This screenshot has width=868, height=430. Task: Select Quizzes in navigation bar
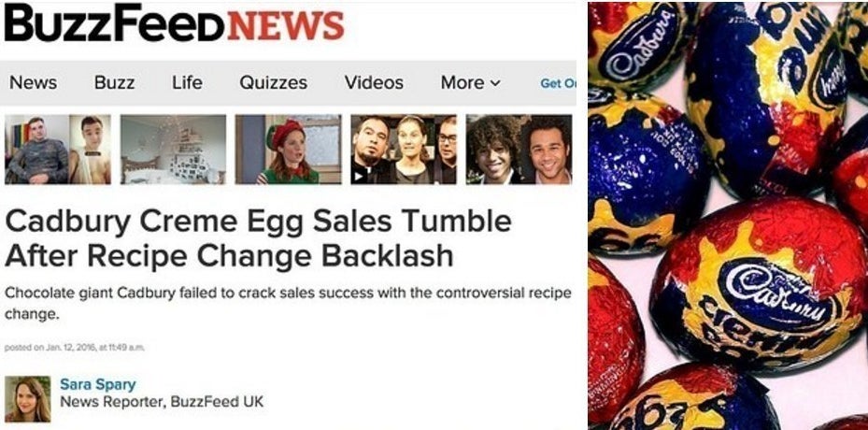point(273,83)
